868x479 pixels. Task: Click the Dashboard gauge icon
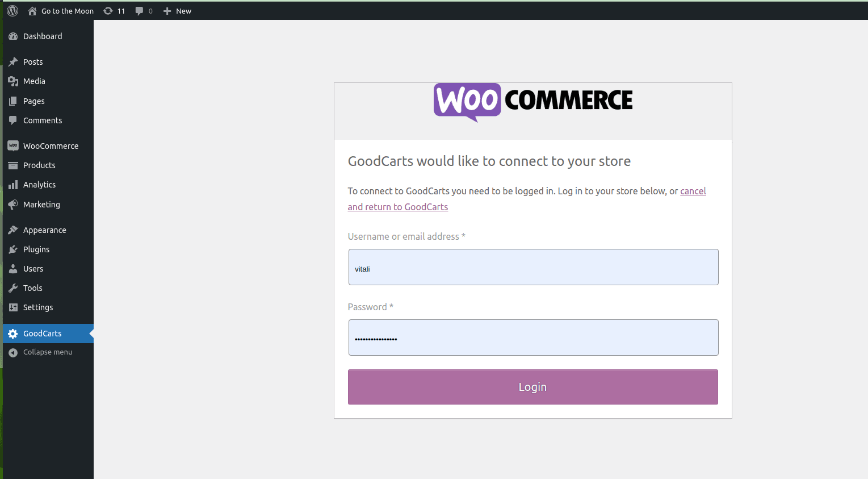[x=13, y=36]
